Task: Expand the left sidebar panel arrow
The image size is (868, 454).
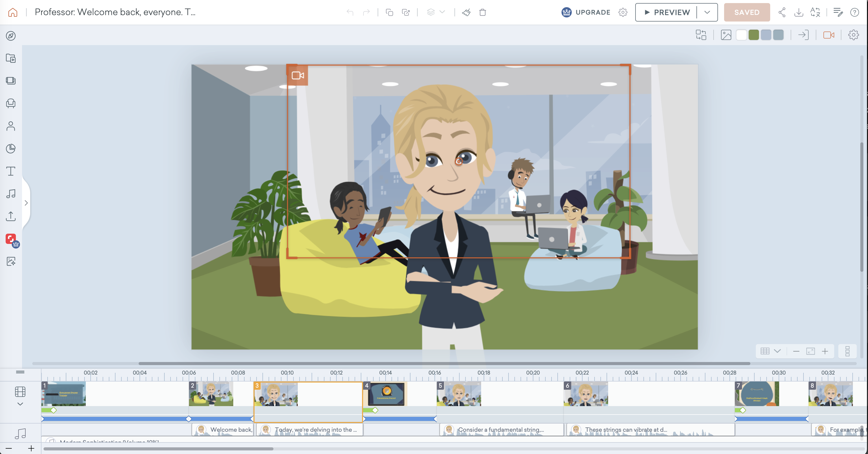Action: click(x=26, y=203)
